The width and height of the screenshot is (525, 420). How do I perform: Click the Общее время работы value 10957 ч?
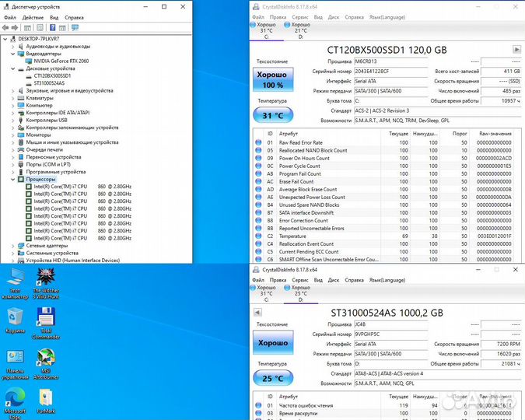click(501, 101)
